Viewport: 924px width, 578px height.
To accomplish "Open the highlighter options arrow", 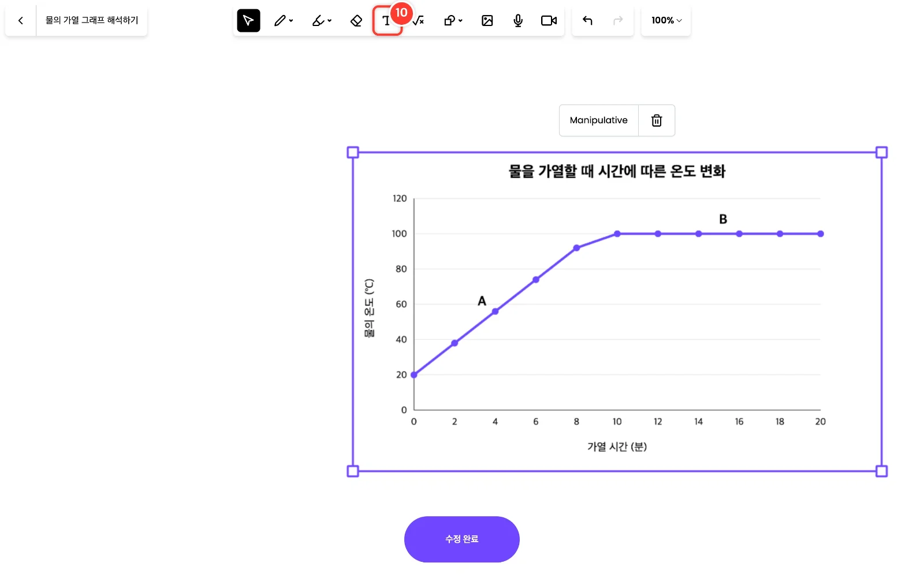I will (x=330, y=21).
